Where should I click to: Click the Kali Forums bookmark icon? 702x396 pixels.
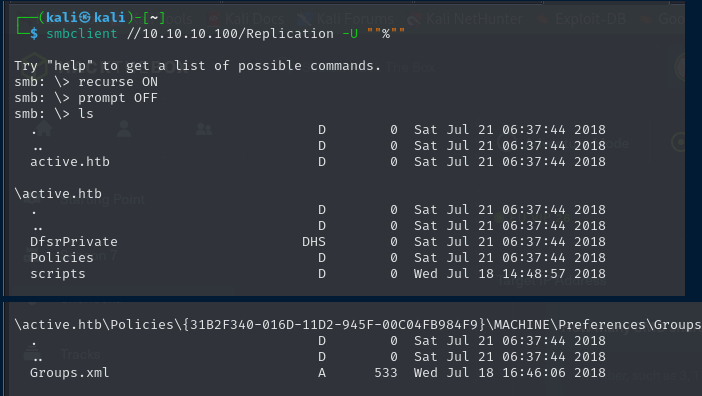pos(304,19)
